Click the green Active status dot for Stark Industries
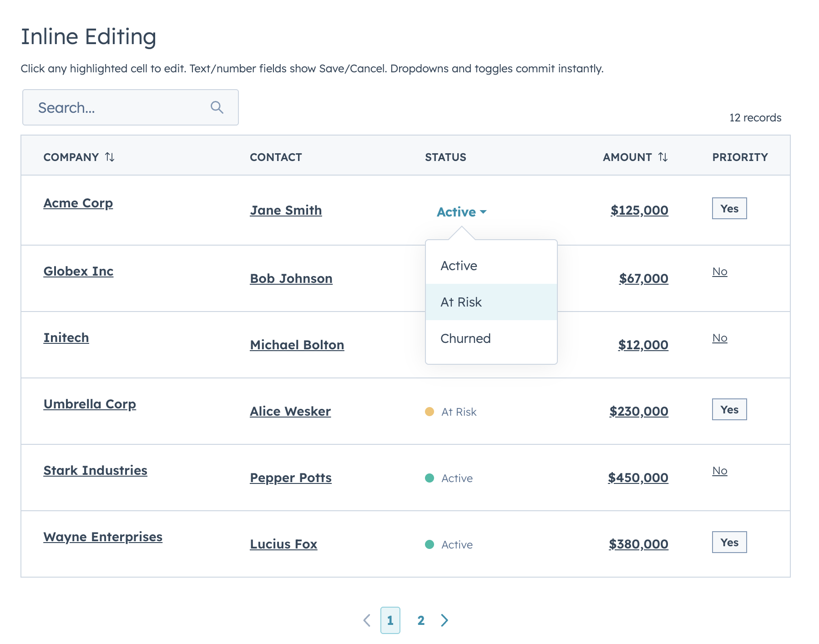The height and width of the screenshot is (644, 819). [430, 478]
